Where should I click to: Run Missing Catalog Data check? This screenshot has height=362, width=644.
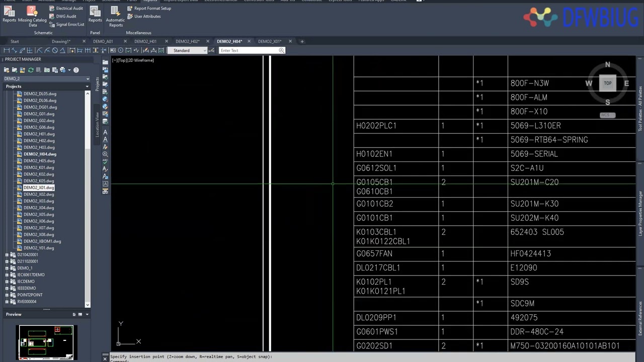pos(32,16)
